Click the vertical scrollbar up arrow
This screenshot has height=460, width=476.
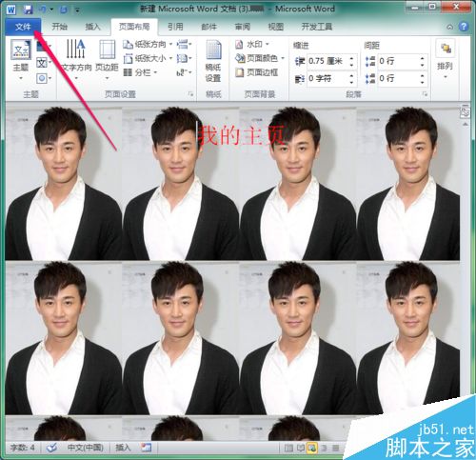tap(466, 125)
